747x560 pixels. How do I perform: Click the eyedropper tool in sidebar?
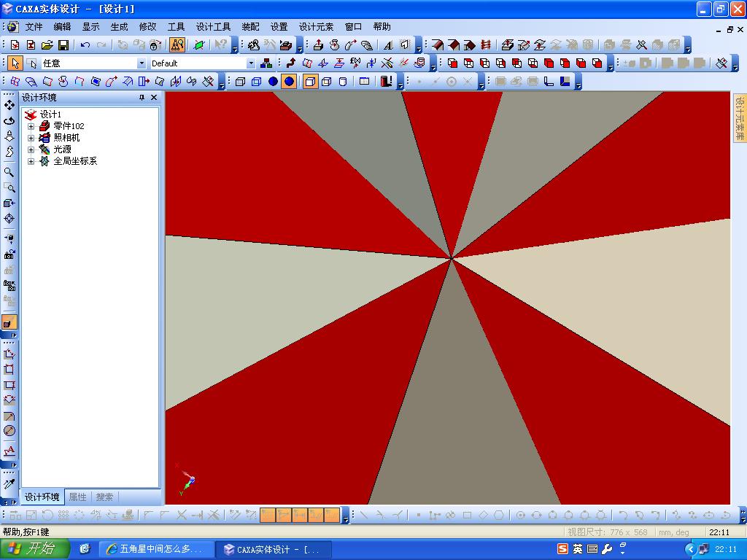tap(9, 484)
